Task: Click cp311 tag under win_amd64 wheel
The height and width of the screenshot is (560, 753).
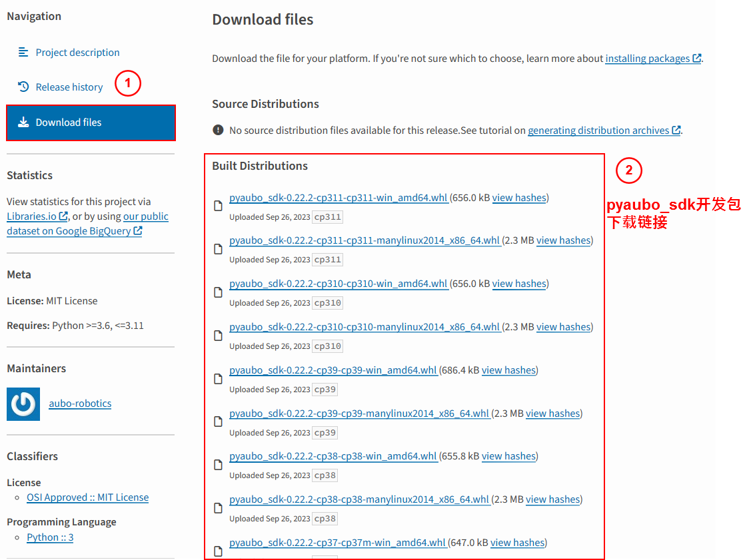Action: (x=327, y=217)
